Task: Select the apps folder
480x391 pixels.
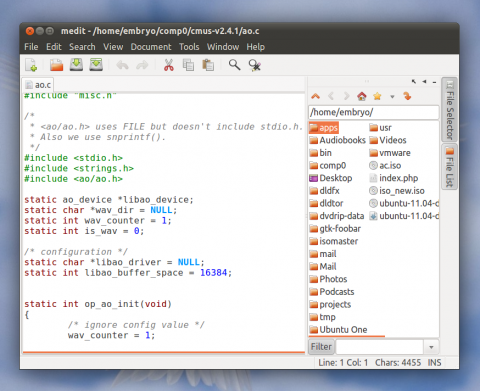Action: [x=324, y=128]
